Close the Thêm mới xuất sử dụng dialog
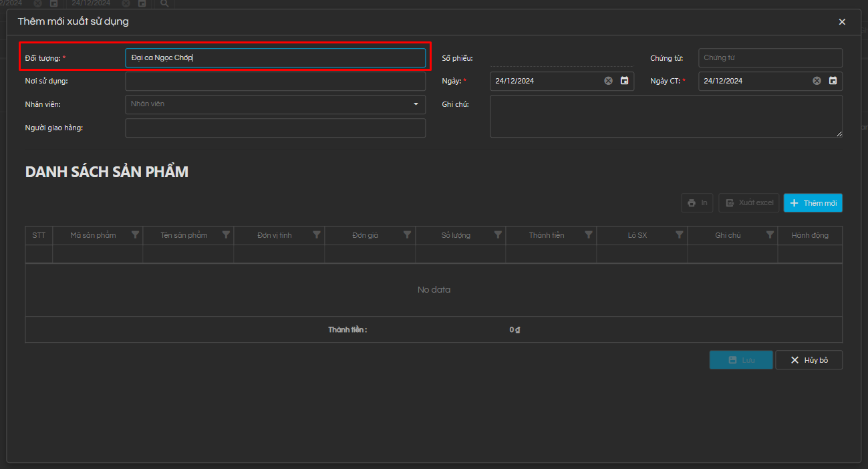The image size is (868, 469). tap(842, 22)
